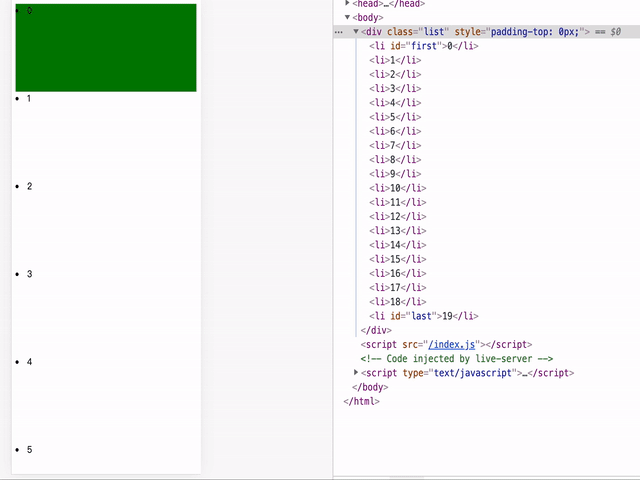Click the class list attribute value
Image resolution: width=640 pixels, height=480 pixels.
pos(434,31)
